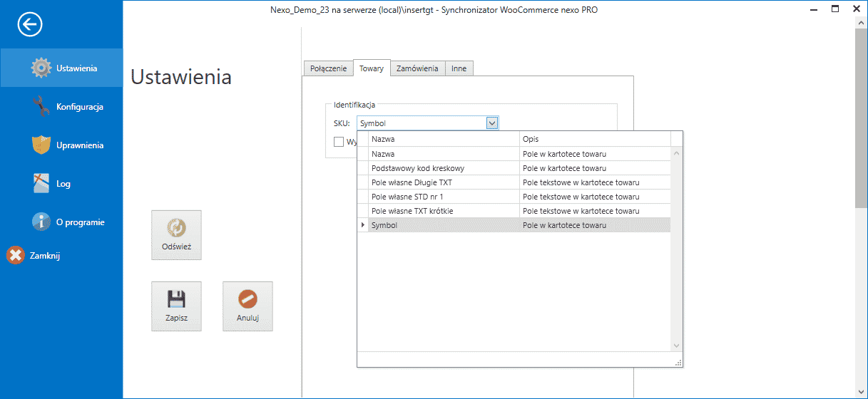
Task: Select the Symbol row in the list
Action: point(514,225)
